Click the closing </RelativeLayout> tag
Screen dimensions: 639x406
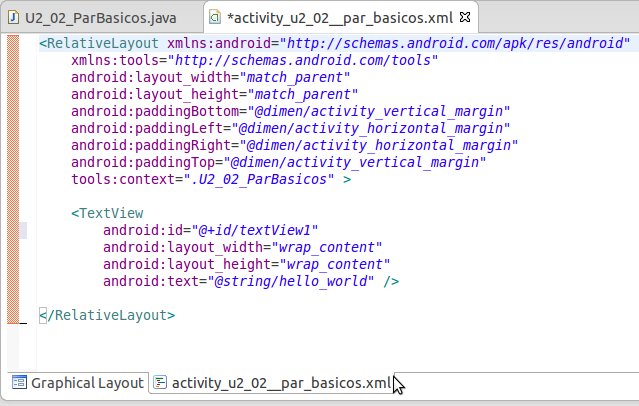pos(107,315)
